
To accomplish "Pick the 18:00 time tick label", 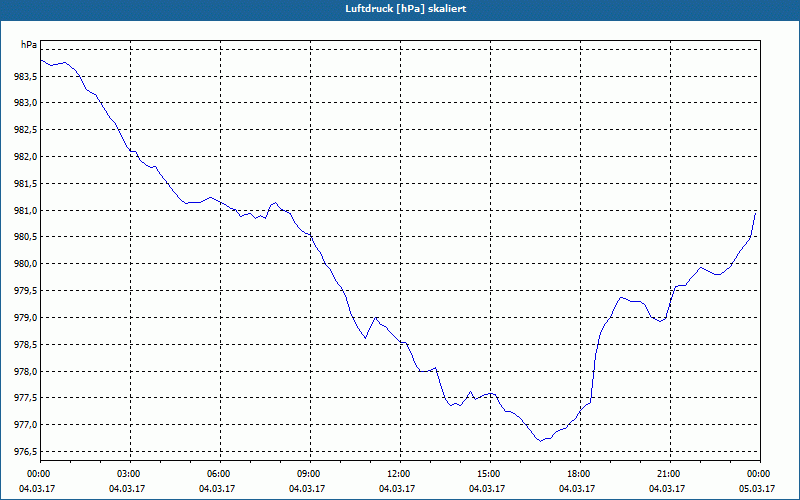I will (x=580, y=474).
